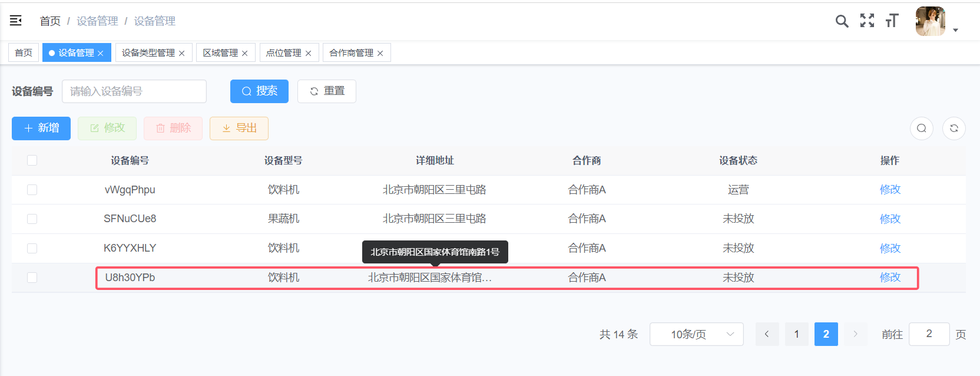Close the 区域管理 tab
This screenshot has height=376, width=980.
(245, 53)
